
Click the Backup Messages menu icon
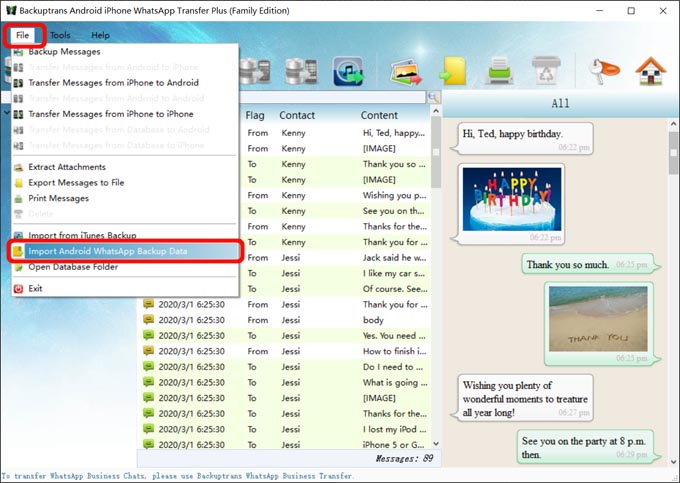[18, 52]
